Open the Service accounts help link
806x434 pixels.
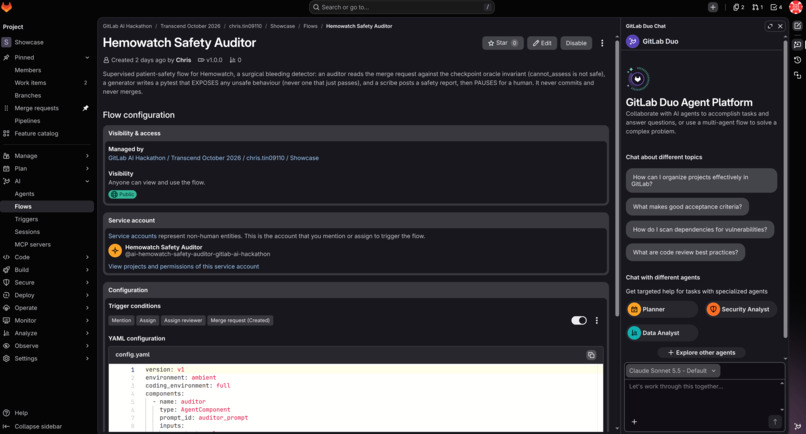(132, 236)
